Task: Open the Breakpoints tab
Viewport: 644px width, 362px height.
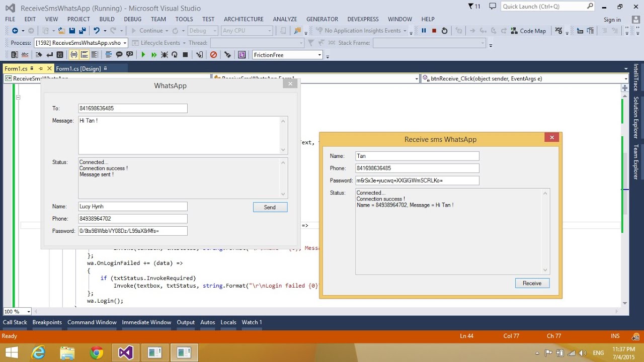Action: pyautogui.click(x=47, y=322)
